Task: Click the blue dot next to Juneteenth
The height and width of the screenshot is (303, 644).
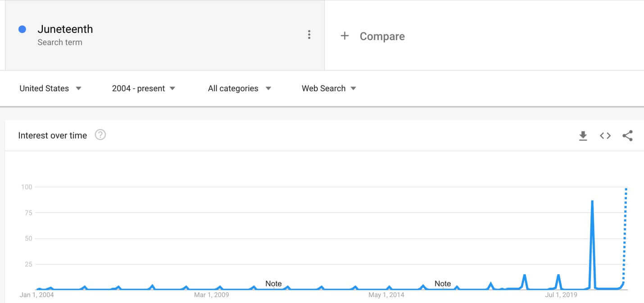Action: click(x=22, y=29)
